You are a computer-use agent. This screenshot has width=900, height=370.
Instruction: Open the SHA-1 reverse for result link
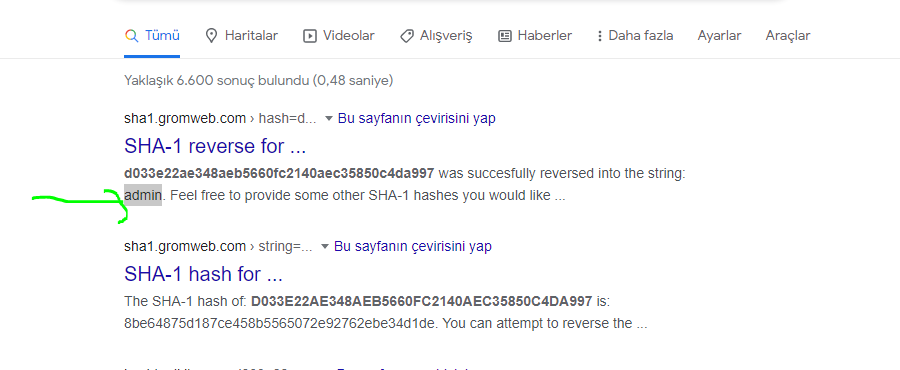pyautogui.click(x=215, y=146)
